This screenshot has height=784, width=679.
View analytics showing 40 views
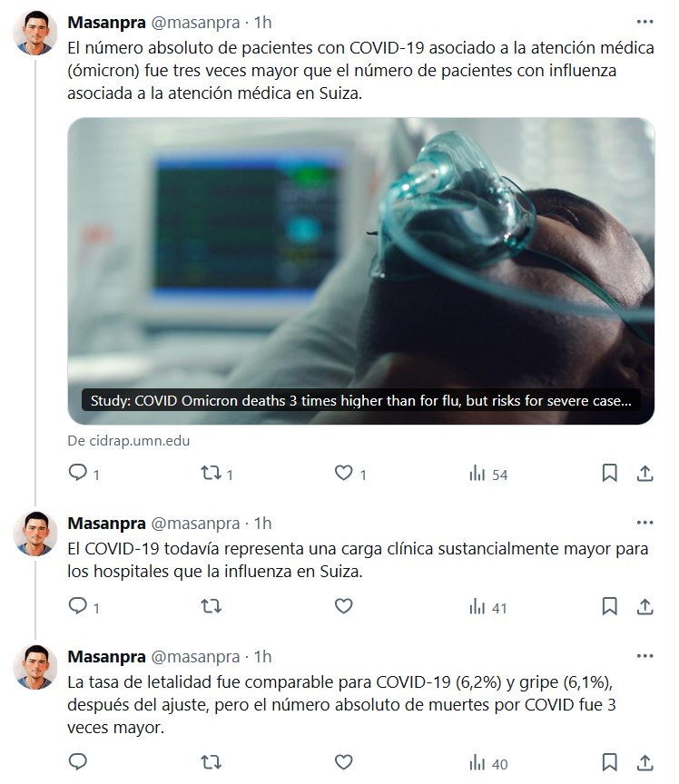click(x=487, y=763)
